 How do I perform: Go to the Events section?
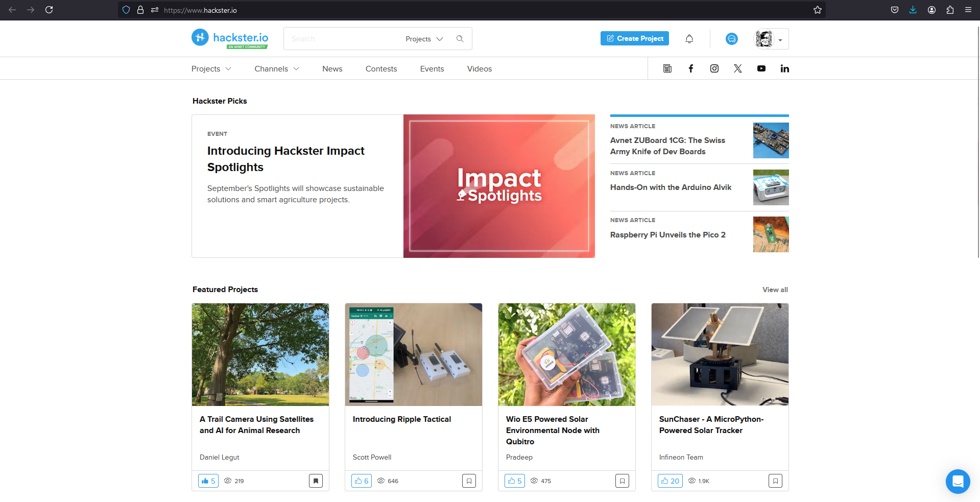click(432, 69)
